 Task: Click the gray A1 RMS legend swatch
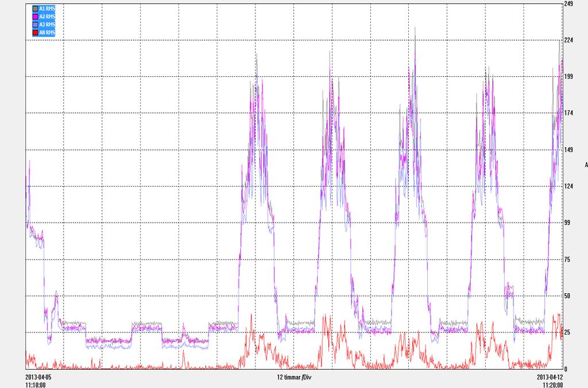35,8
